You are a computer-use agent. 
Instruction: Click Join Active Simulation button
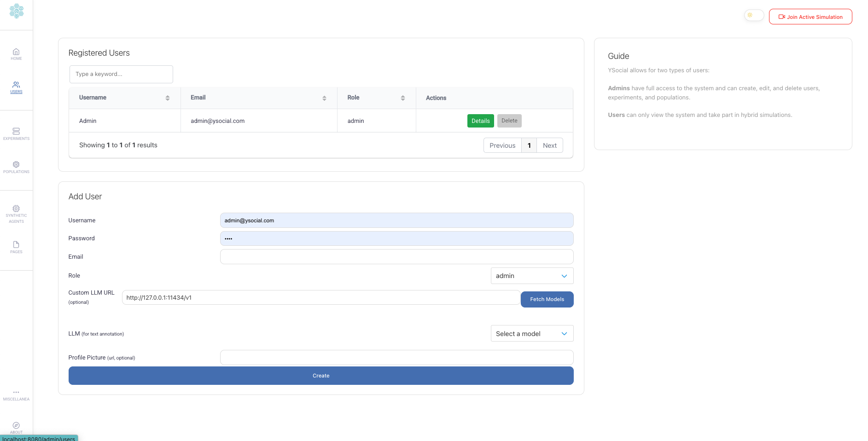(x=810, y=17)
